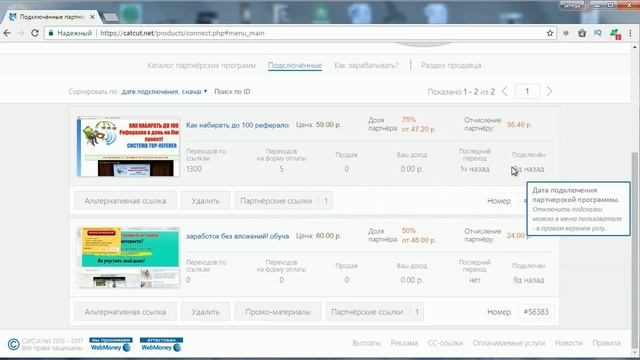
Task: Open a new tab with the tab-strip button
Action: point(110,17)
